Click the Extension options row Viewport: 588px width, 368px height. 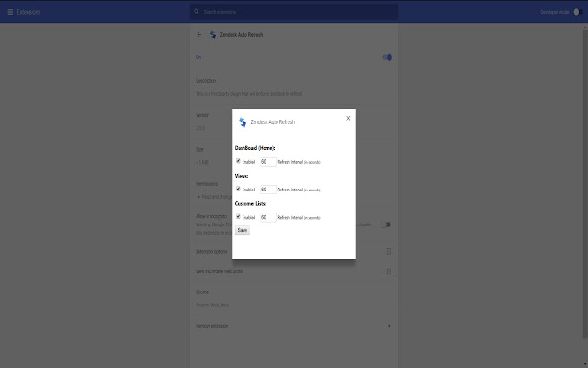pyautogui.click(x=294, y=251)
